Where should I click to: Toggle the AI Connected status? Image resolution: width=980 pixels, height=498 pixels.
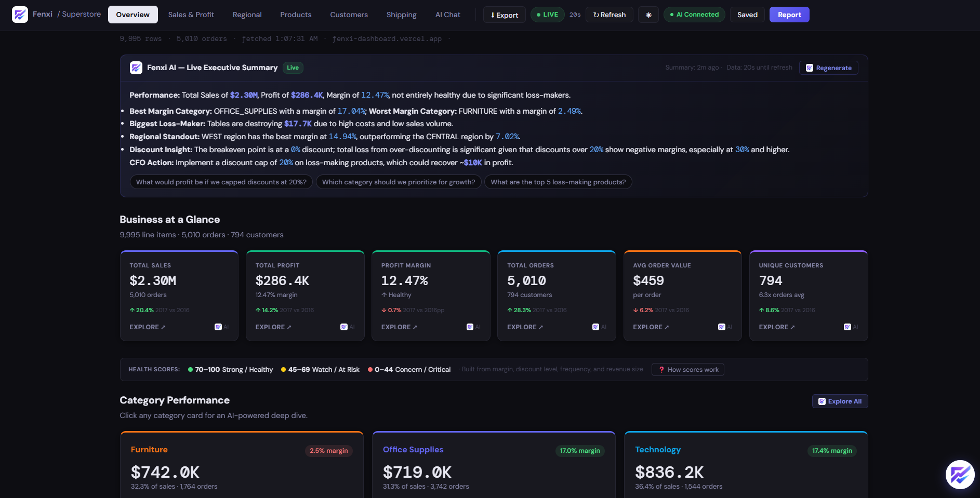[694, 14]
